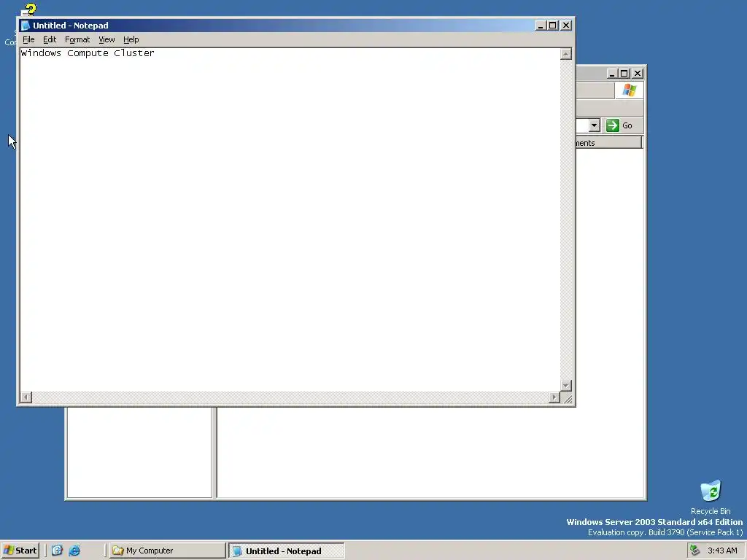This screenshot has height=560, width=747.
Task: Click the Notepad horizontal scroll right arrow
Action: 554,397
